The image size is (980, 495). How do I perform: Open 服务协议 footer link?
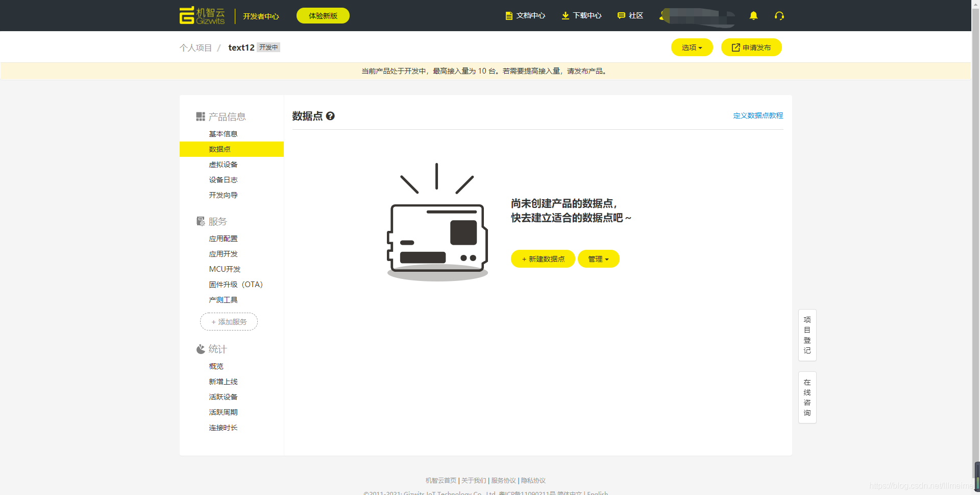click(503, 481)
